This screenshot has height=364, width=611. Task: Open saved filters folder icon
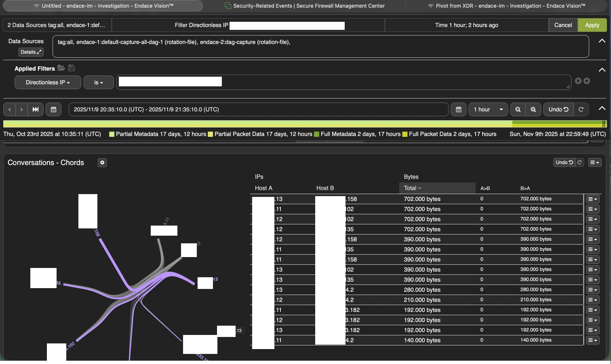coord(61,68)
